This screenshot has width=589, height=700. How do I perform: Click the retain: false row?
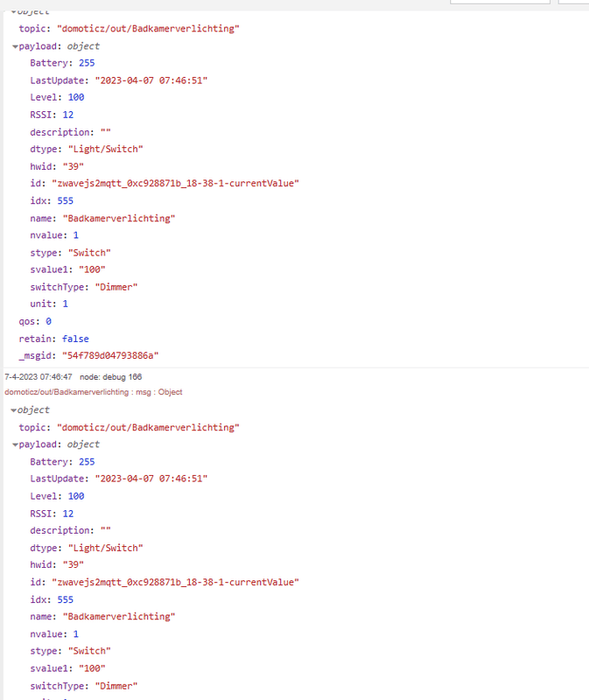pyautogui.click(x=53, y=339)
